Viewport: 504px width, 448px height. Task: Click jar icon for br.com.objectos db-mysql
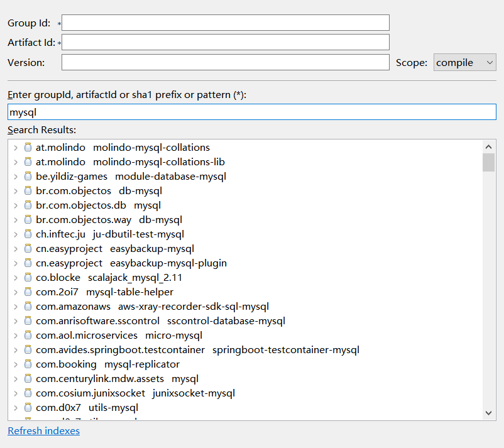click(x=28, y=191)
